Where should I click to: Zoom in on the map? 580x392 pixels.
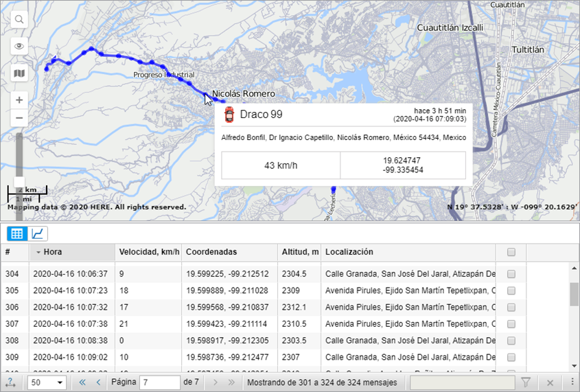19,100
